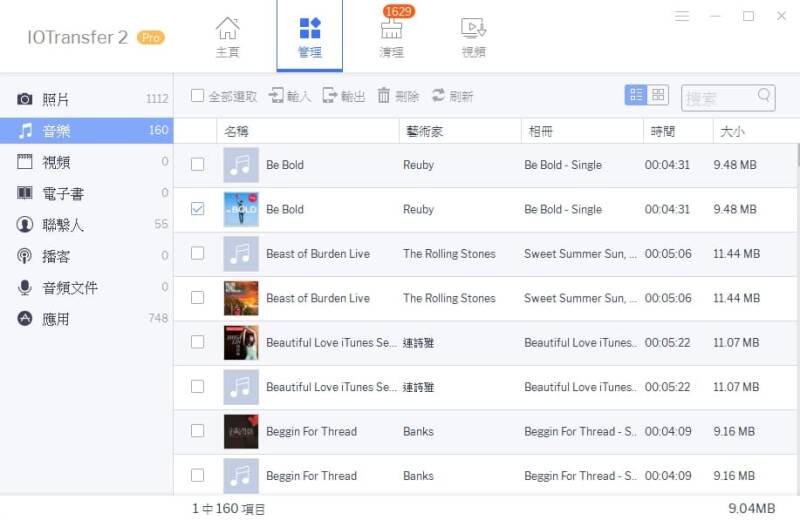Image resolution: width=800 pixels, height=520 pixels.
Task: Click Beautiful Love album cover thumbnail
Action: [x=241, y=342]
